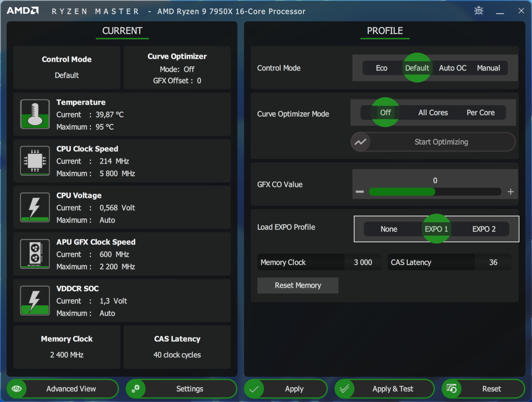
Task: Click the reset icon on Reset button
Action: [x=452, y=389]
